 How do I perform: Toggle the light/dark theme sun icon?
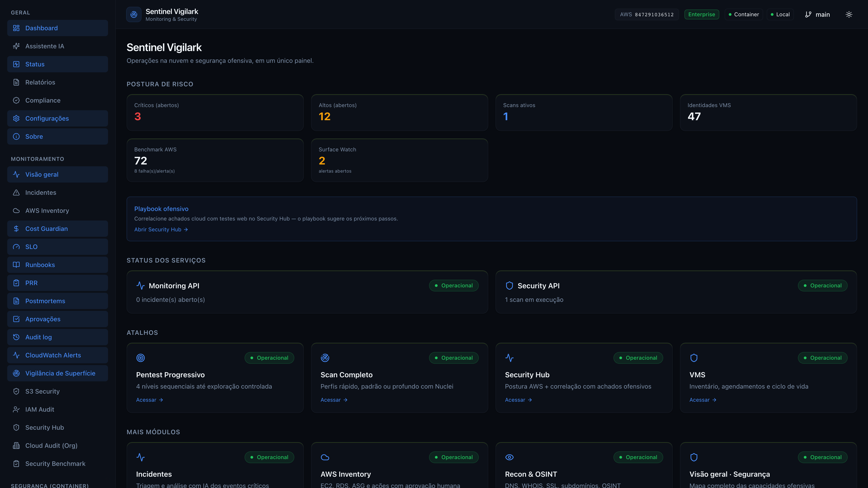click(849, 14)
